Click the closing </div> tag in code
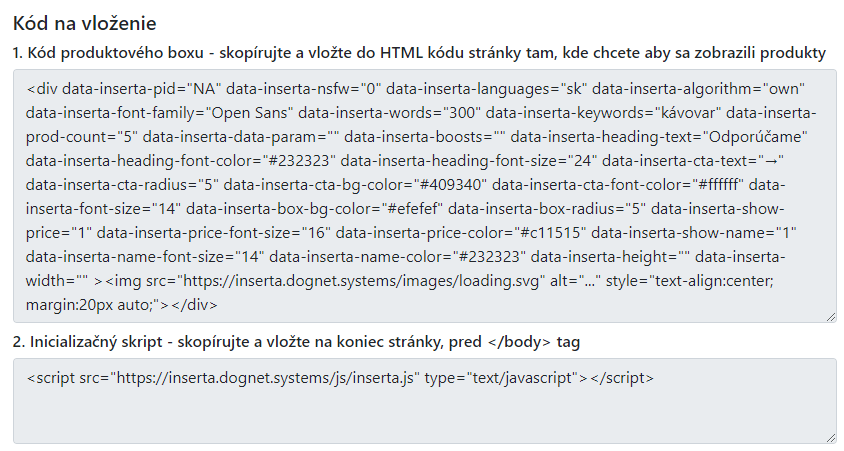The image size is (844, 451). (196, 306)
